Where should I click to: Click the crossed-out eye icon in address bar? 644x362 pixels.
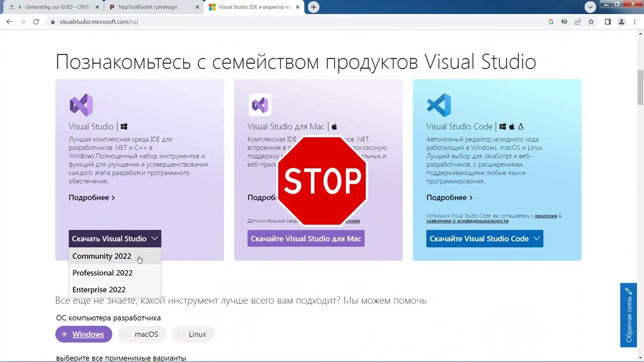[565, 22]
